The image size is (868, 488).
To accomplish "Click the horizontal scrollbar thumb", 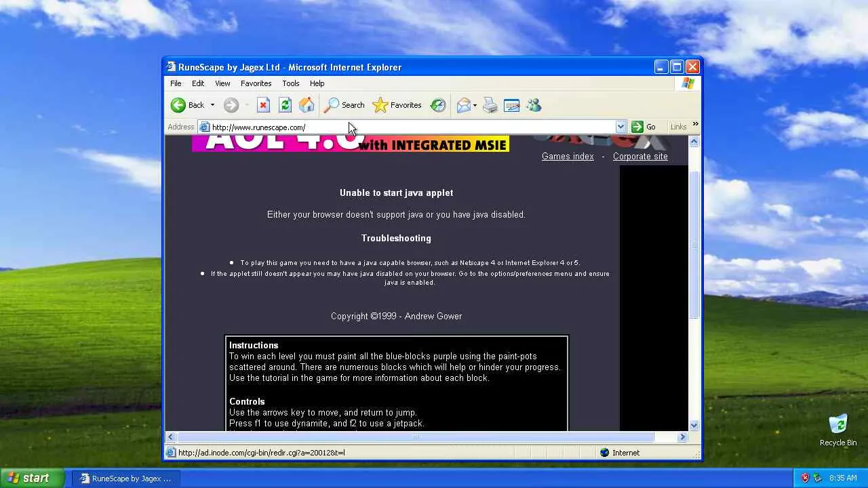I will pos(416,437).
